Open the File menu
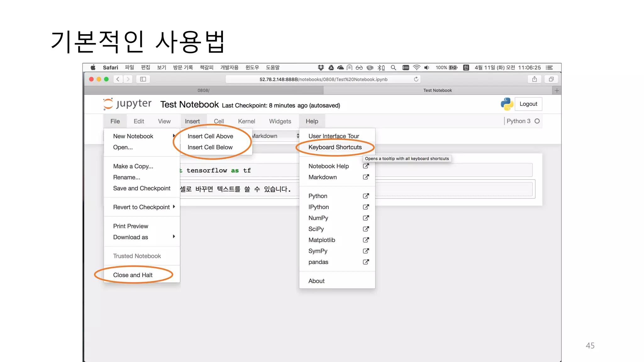Image resolution: width=644 pixels, height=362 pixels. pyautogui.click(x=115, y=121)
